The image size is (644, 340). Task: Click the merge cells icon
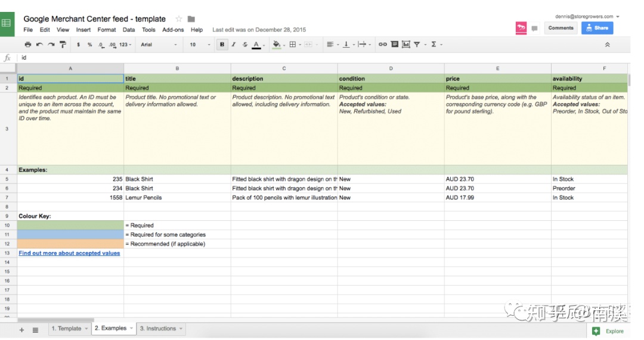coord(308,44)
